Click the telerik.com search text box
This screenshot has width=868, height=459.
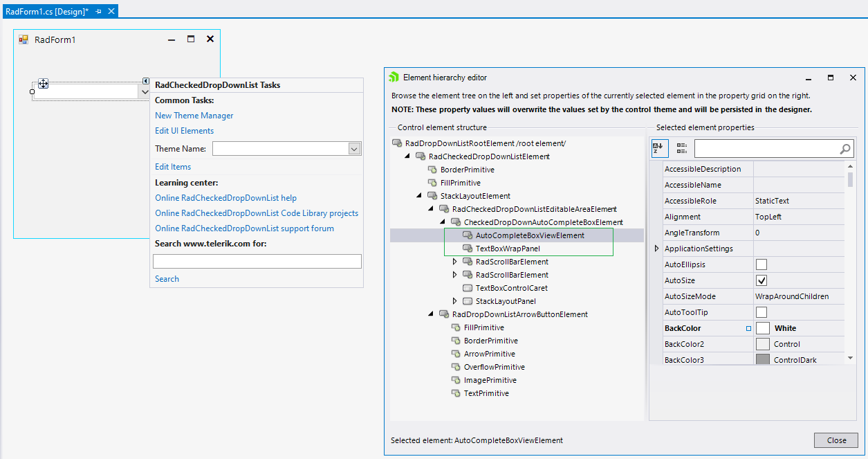pyautogui.click(x=257, y=262)
